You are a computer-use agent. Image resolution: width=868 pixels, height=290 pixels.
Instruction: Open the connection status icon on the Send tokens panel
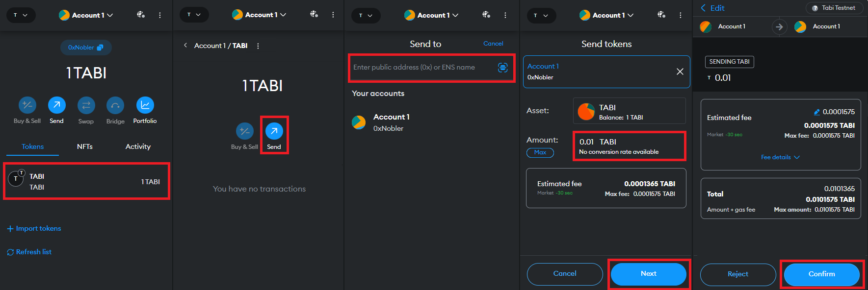coord(661,15)
